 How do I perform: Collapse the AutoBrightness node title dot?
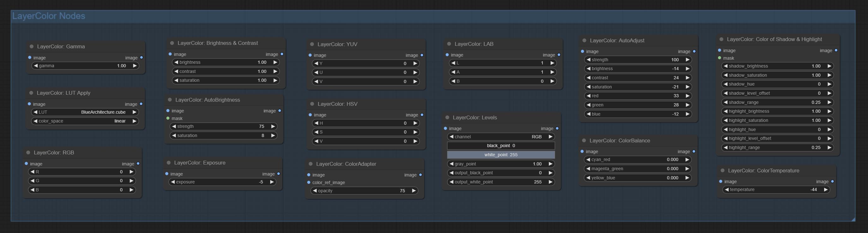[x=170, y=100]
